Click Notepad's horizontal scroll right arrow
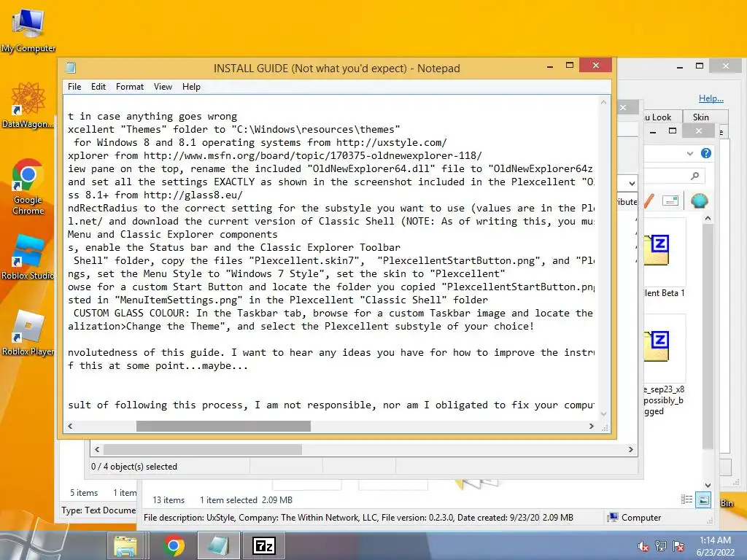The height and width of the screenshot is (560, 747). [x=591, y=426]
